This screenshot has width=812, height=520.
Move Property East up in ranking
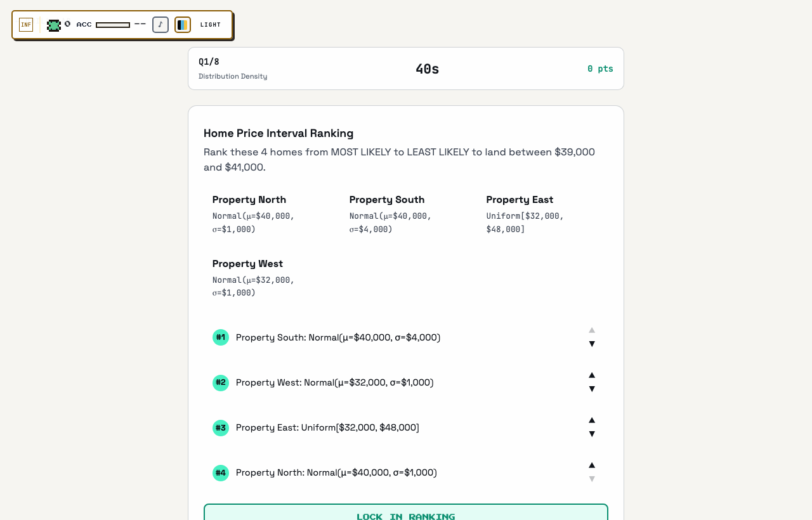(592, 420)
